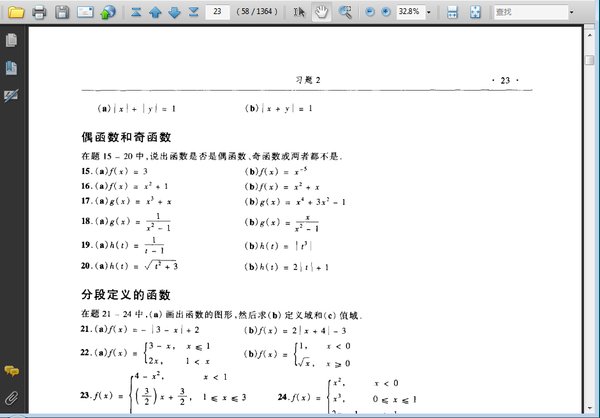The width and height of the screenshot is (600, 418).
Task: Open the zoom level dropdown arrow
Action: [x=429, y=12]
